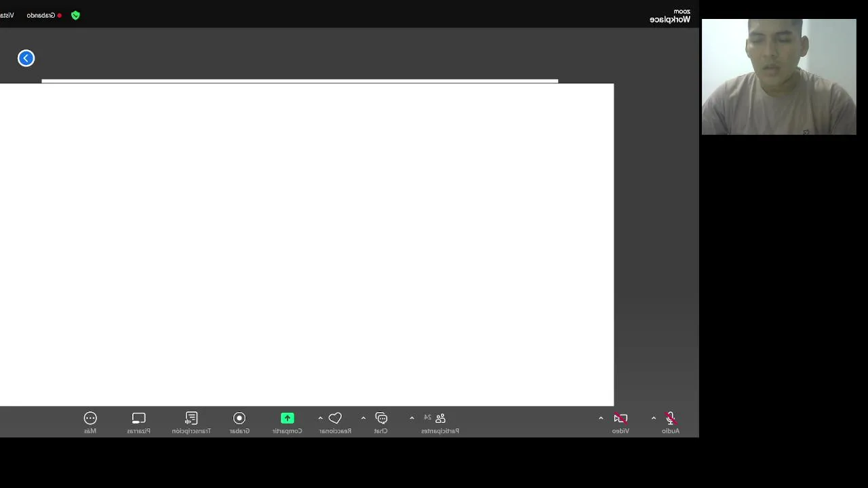Start sharing with green Compartir button
The height and width of the screenshot is (488, 868).
pos(288,422)
